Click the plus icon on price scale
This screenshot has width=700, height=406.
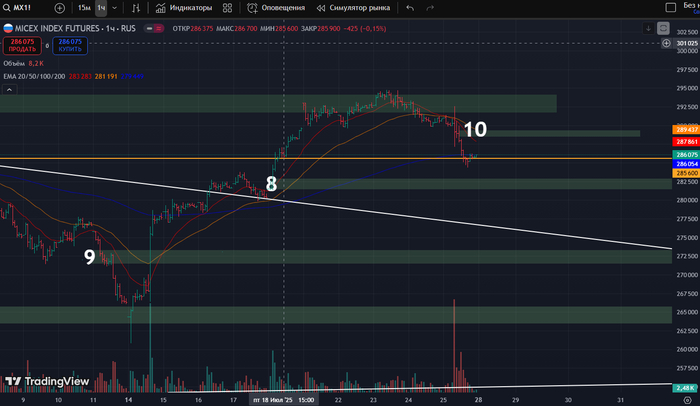(x=666, y=44)
